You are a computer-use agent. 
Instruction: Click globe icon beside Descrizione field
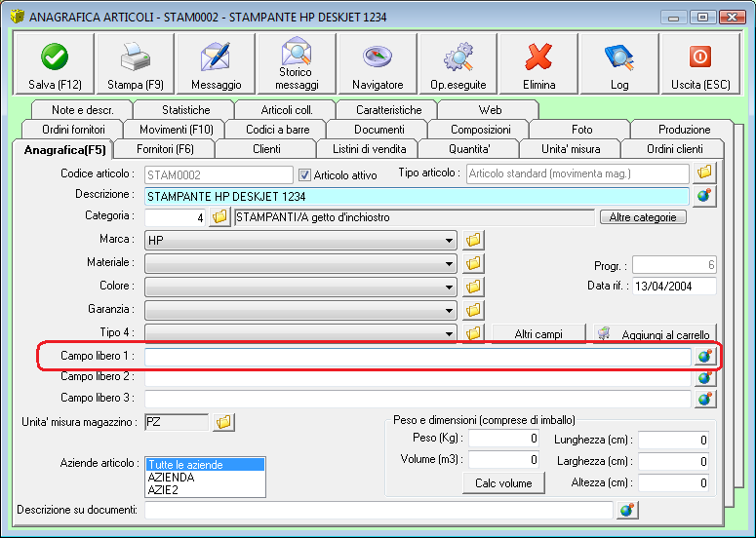pyautogui.click(x=704, y=196)
